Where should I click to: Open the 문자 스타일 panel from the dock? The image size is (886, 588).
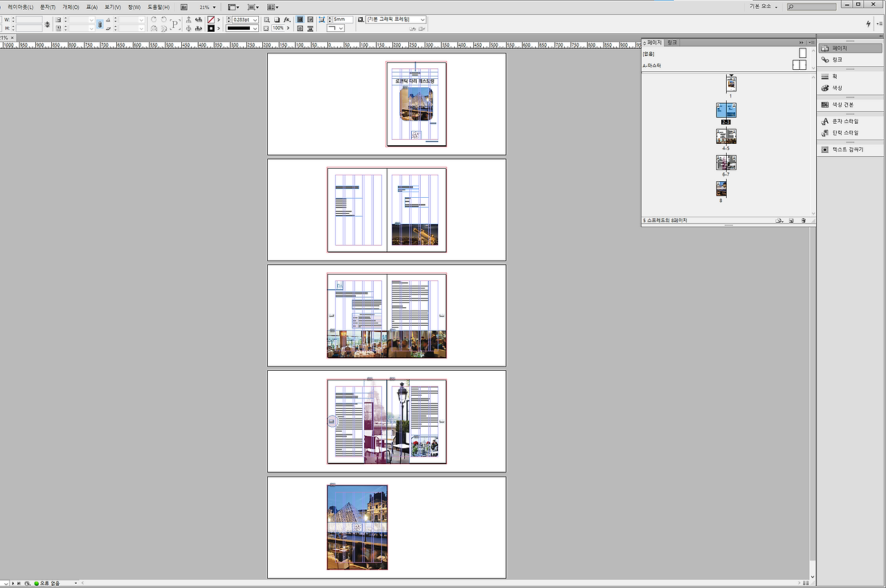851,122
